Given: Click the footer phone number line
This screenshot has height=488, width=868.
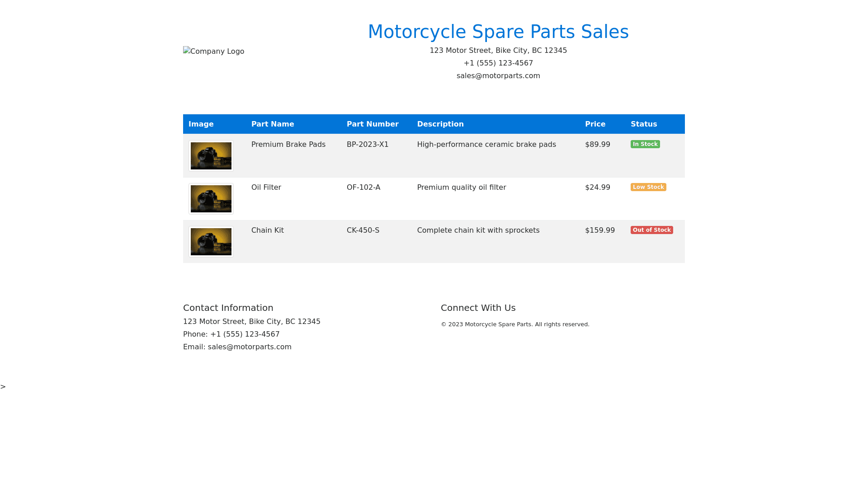Looking at the screenshot, I should tap(231, 334).
